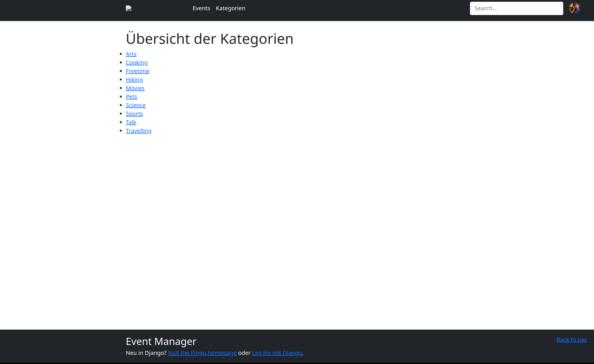Image resolution: width=594 pixels, height=364 pixels.
Task: Open the Pets category
Action: click(131, 97)
